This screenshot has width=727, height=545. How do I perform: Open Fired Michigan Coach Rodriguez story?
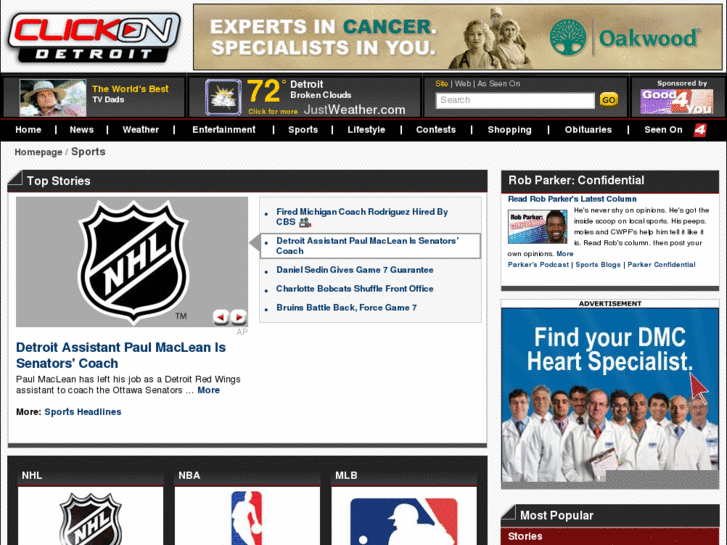pyautogui.click(x=362, y=217)
